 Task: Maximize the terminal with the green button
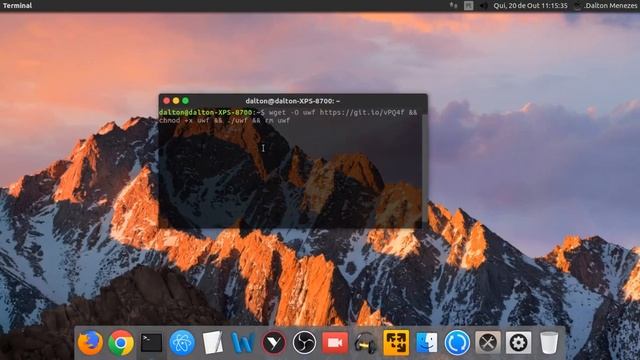(x=185, y=100)
